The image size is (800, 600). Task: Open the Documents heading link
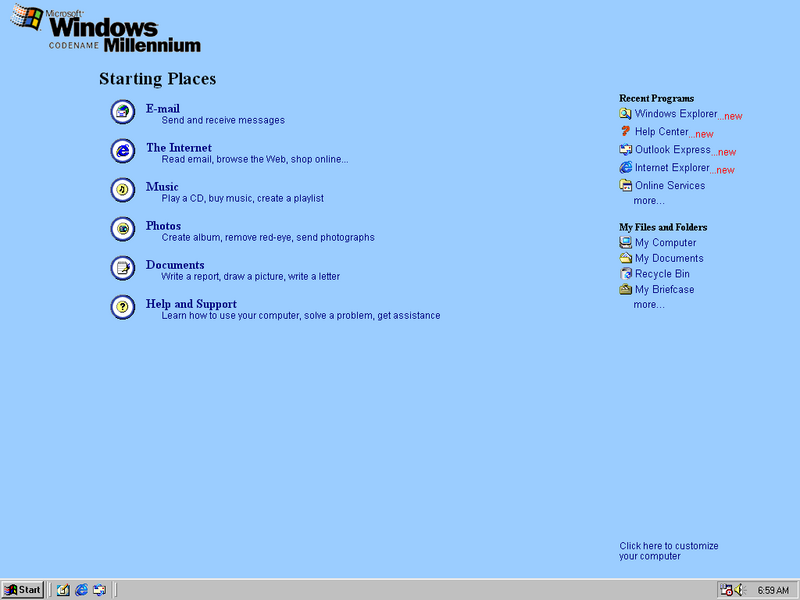pyautogui.click(x=175, y=265)
